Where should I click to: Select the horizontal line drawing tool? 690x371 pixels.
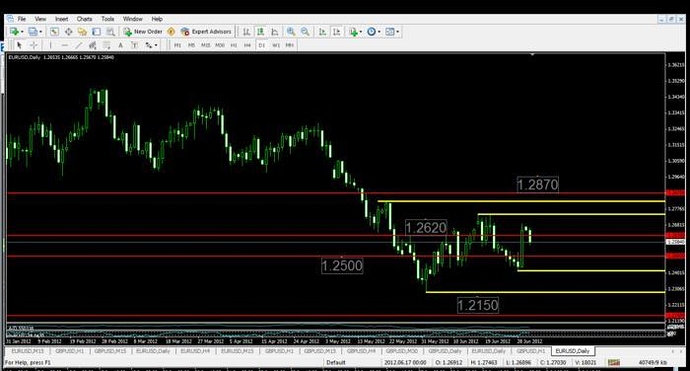pyautogui.click(x=65, y=45)
